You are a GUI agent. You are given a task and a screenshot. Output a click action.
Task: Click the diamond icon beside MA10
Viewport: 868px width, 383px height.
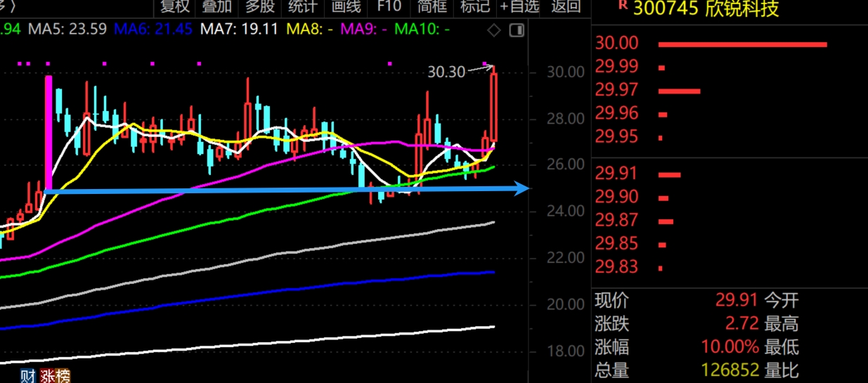494,30
